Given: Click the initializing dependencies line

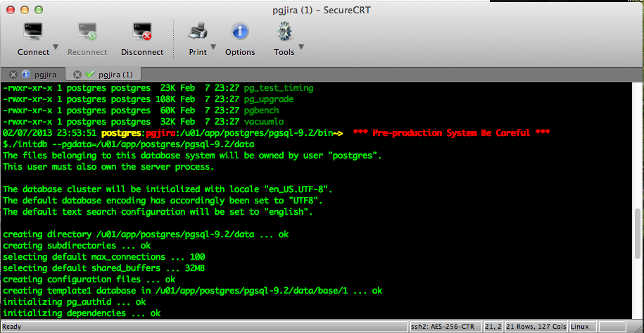Looking at the screenshot, I should pos(82,313).
